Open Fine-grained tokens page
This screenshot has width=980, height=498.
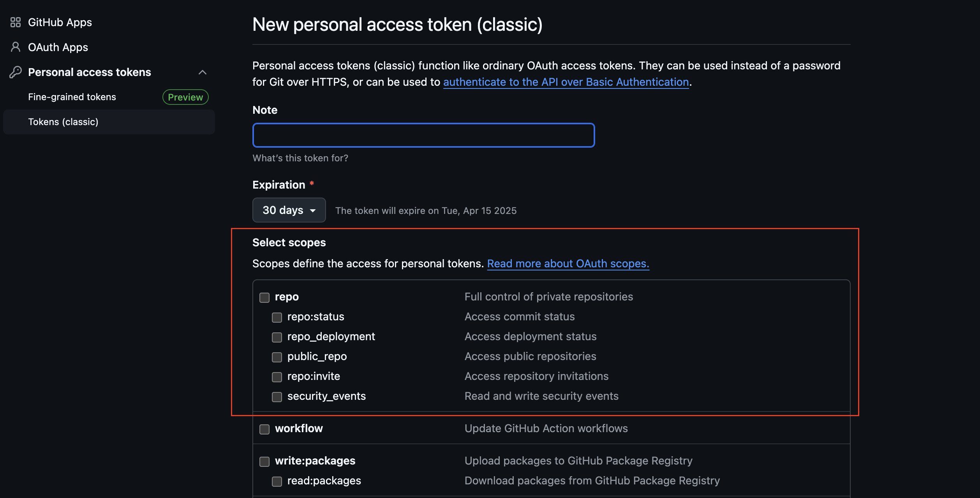coord(72,97)
